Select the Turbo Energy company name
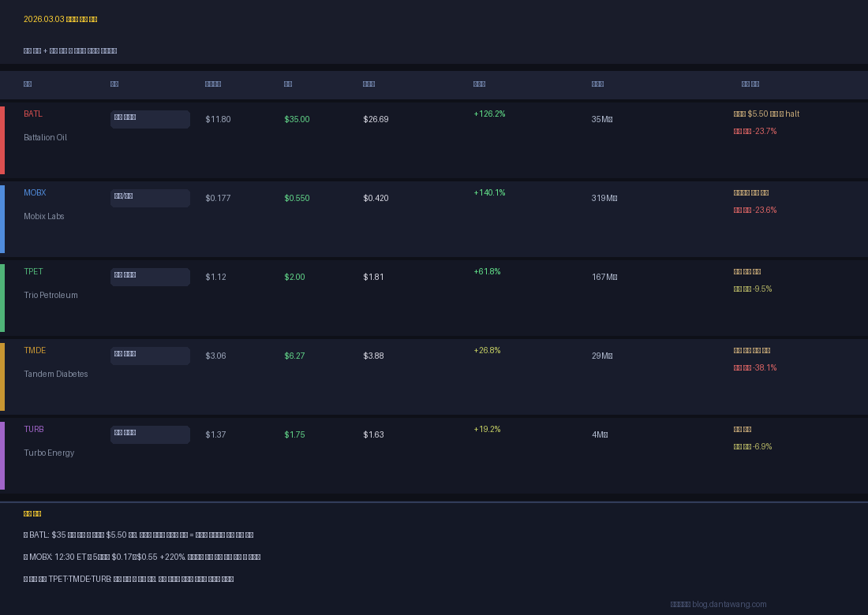 click(x=49, y=453)
